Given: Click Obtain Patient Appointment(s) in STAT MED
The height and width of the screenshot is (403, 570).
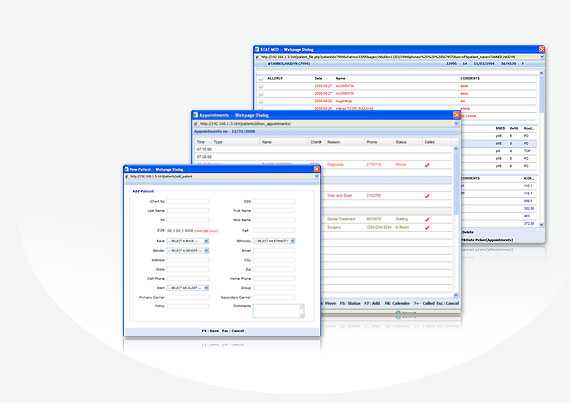Looking at the screenshot, I should (487, 240).
